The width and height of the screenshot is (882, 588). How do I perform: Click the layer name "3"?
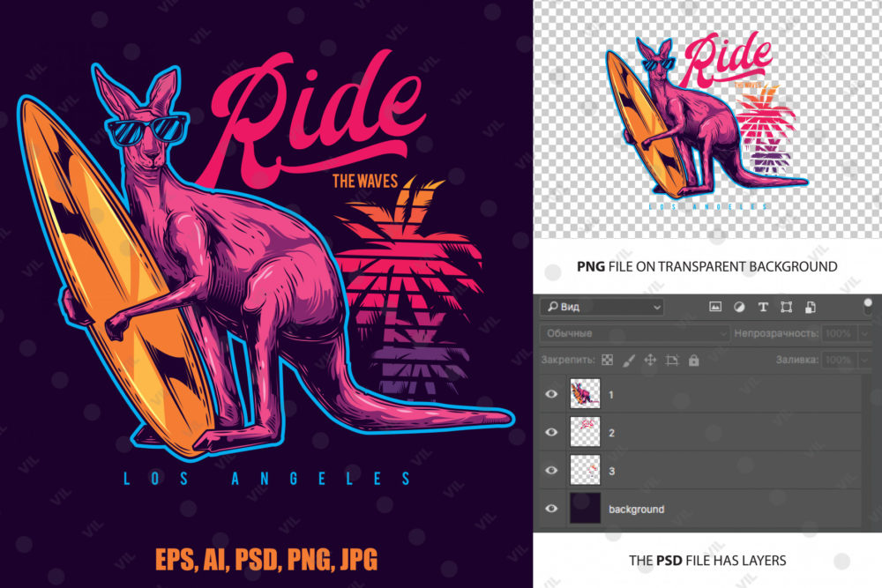[611, 471]
